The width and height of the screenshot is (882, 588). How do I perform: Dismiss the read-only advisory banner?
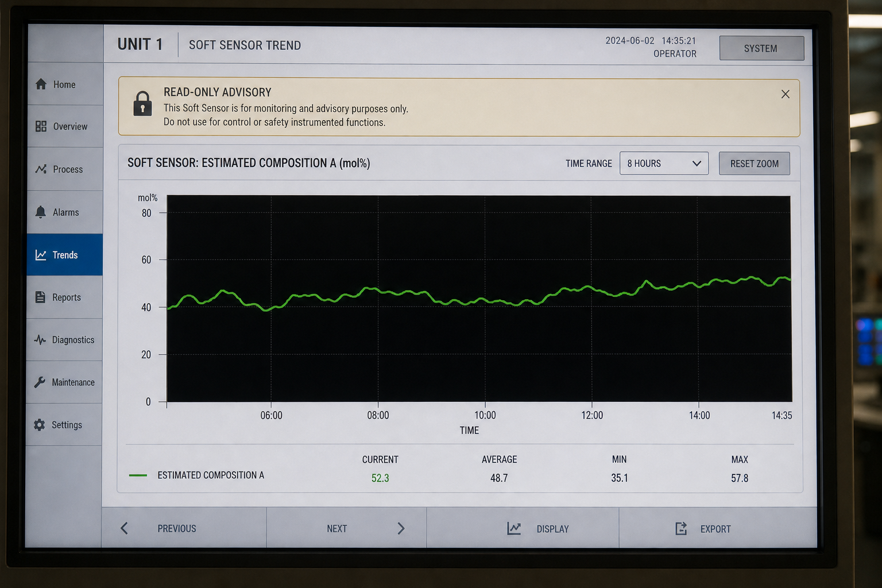[x=786, y=94]
